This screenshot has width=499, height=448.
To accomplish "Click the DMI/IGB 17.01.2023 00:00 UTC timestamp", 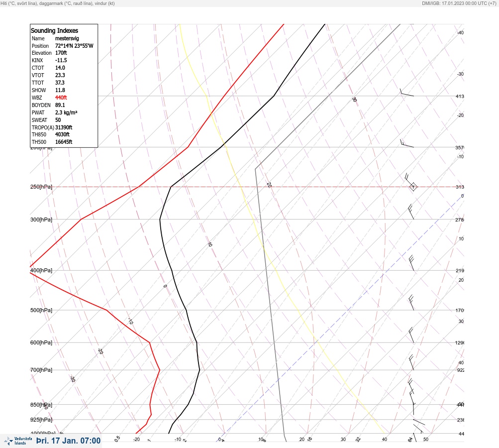I will [459, 3].
